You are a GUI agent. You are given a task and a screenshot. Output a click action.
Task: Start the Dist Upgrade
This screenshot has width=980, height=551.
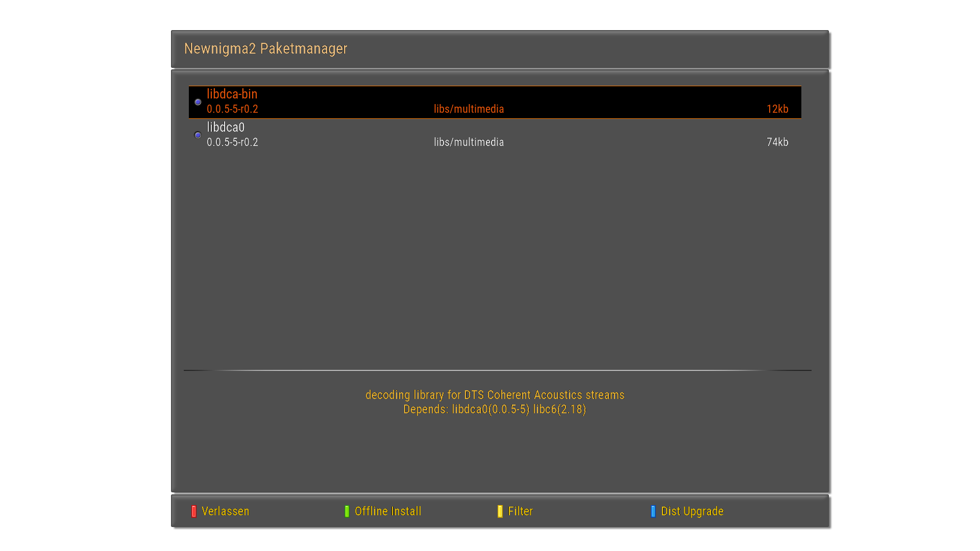point(692,511)
